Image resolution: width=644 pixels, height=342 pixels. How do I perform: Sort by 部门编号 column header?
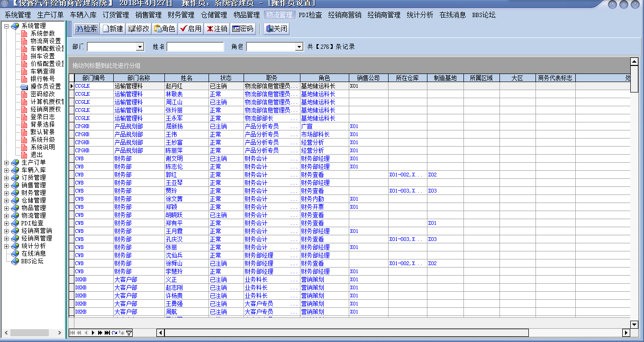coord(94,78)
